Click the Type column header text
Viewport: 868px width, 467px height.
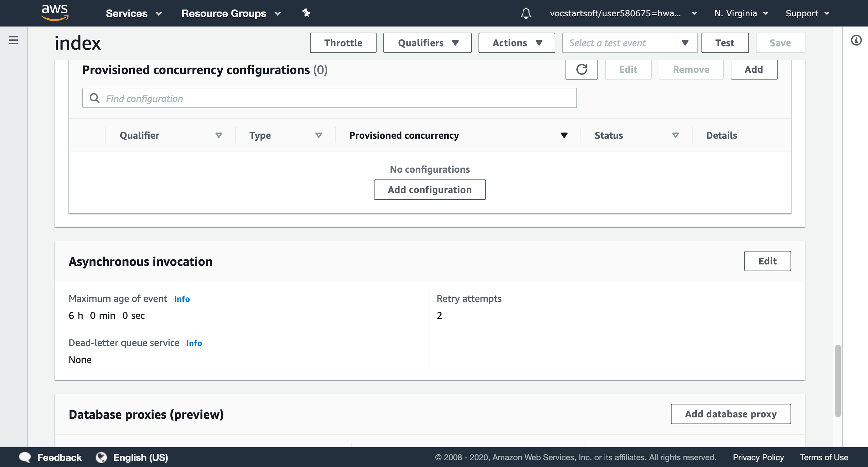point(260,135)
